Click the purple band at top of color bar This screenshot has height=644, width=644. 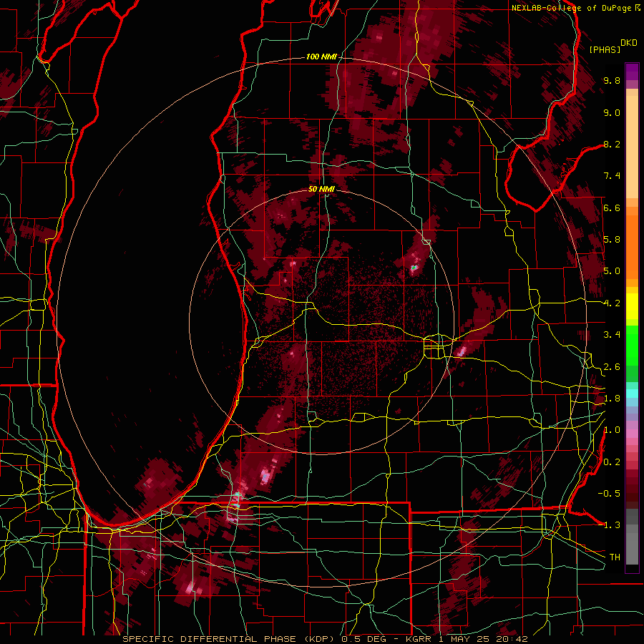(x=632, y=72)
